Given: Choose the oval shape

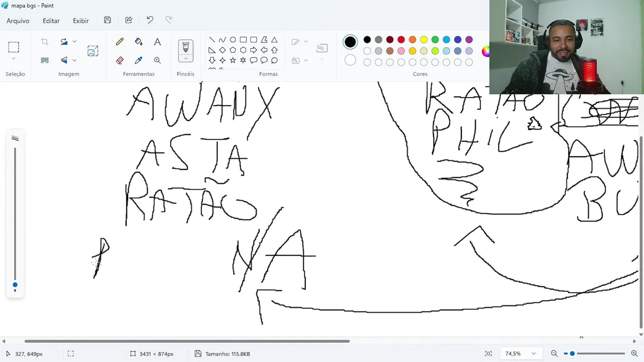Looking at the screenshot, I should 233,40.
